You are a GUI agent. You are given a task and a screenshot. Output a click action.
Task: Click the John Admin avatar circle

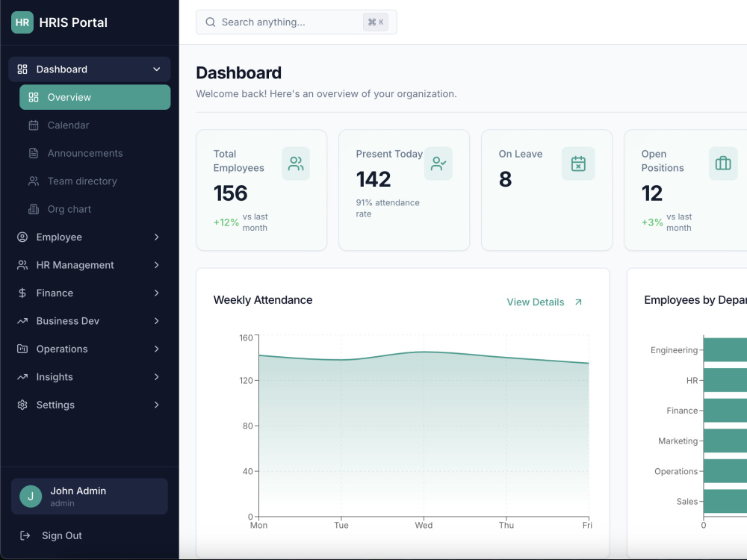coord(31,497)
